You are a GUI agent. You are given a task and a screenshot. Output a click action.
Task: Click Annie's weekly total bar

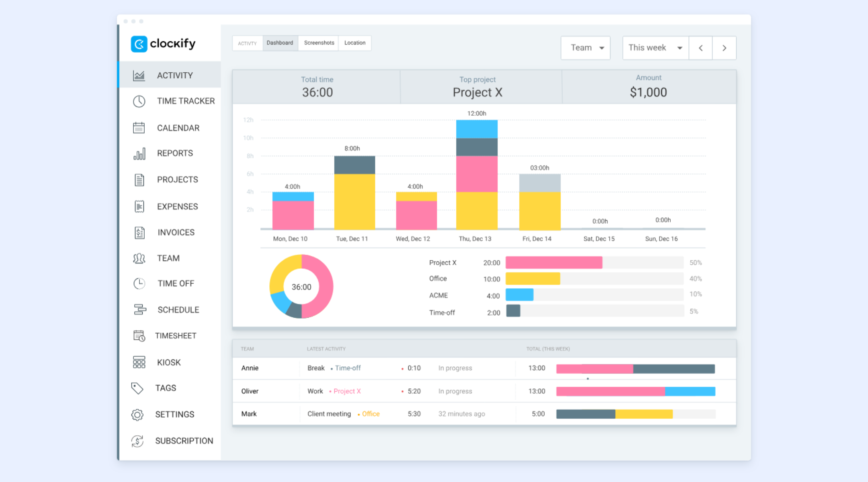(x=635, y=369)
